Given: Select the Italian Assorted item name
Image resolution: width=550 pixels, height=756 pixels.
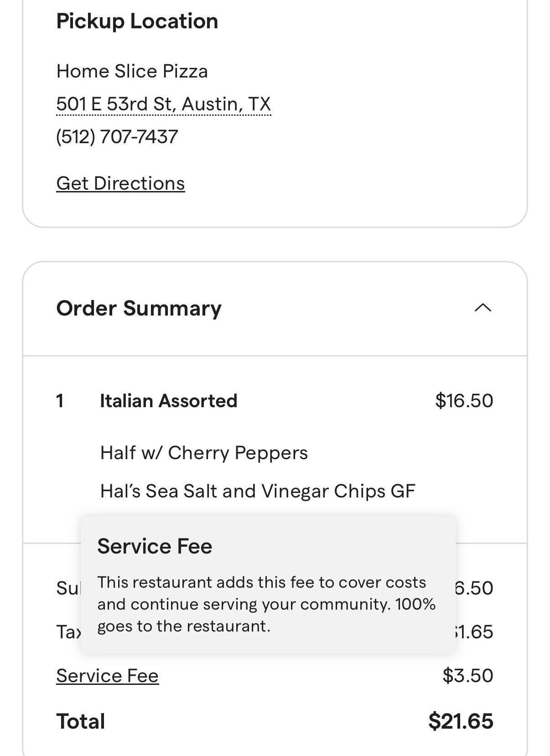Looking at the screenshot, I should [x=168, y=401].
